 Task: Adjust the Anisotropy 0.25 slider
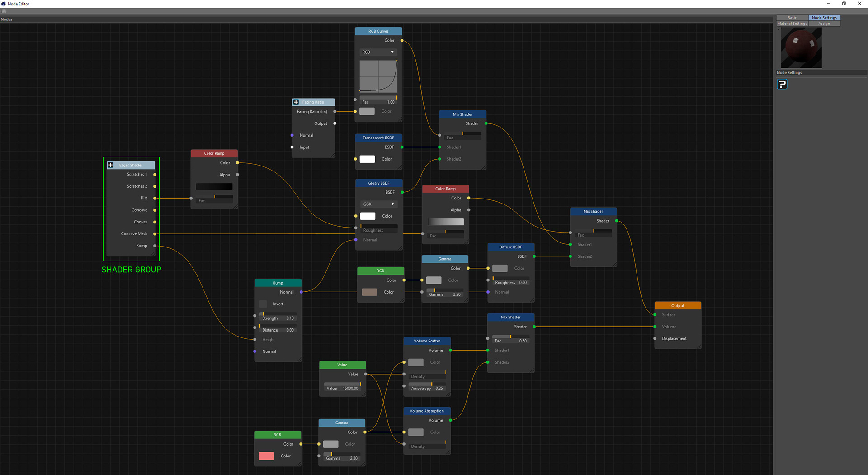427,387
